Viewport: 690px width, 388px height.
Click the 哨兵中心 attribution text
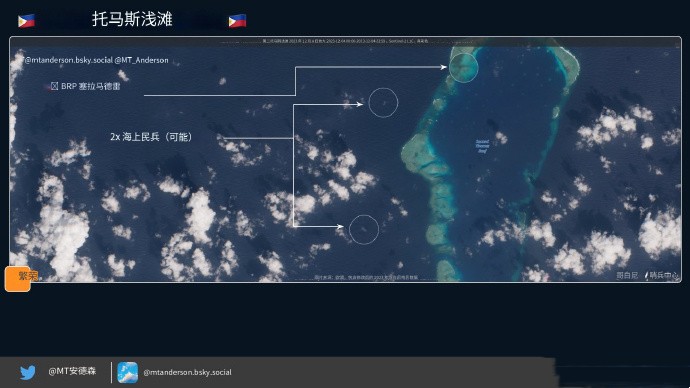(x=662, y=275)
